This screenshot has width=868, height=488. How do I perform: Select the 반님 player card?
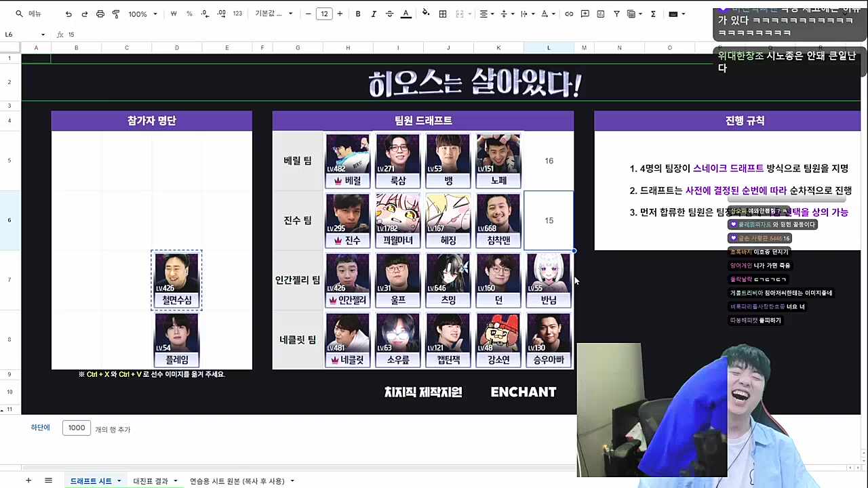point(549,280)
